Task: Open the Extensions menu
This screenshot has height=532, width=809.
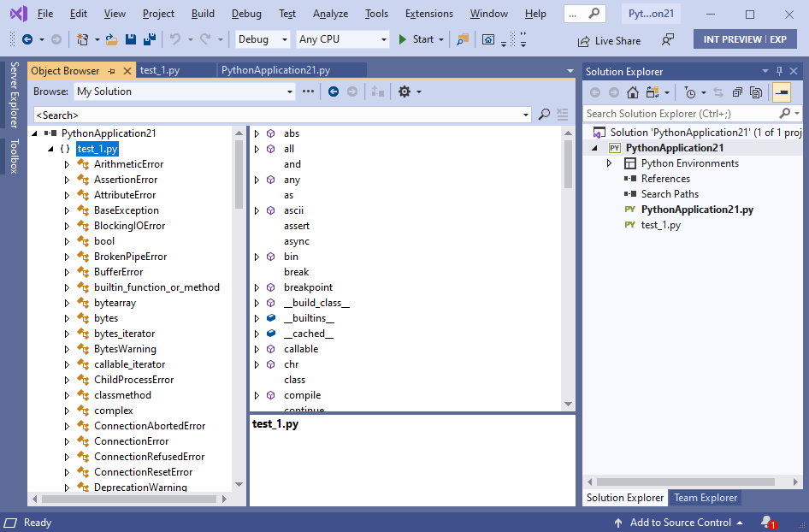Action: click(428, 14)
